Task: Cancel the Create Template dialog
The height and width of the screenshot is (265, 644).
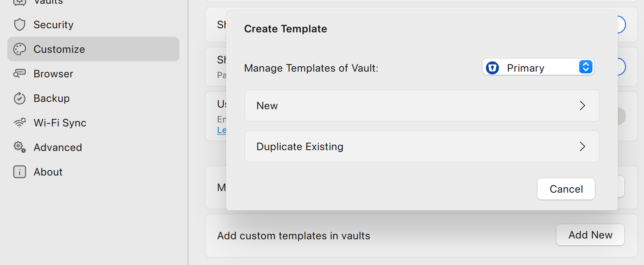Action: pos(566,189)
